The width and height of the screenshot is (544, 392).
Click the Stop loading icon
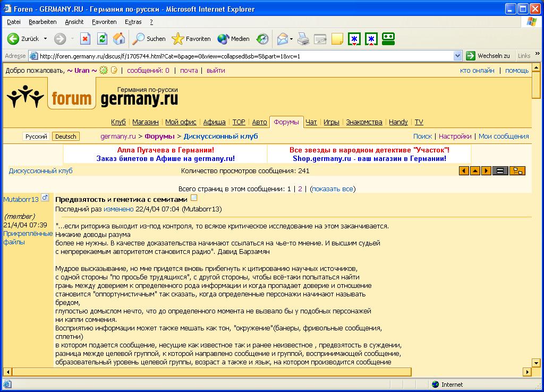pos(85,39)
